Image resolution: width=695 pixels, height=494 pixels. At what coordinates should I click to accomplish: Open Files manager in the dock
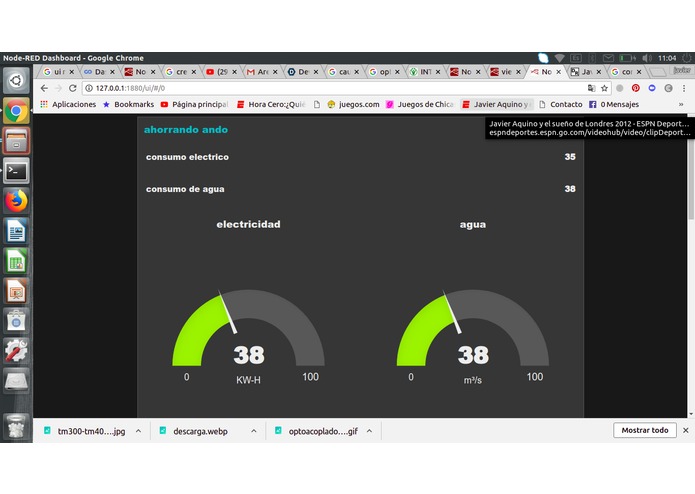tap(16, 141)
